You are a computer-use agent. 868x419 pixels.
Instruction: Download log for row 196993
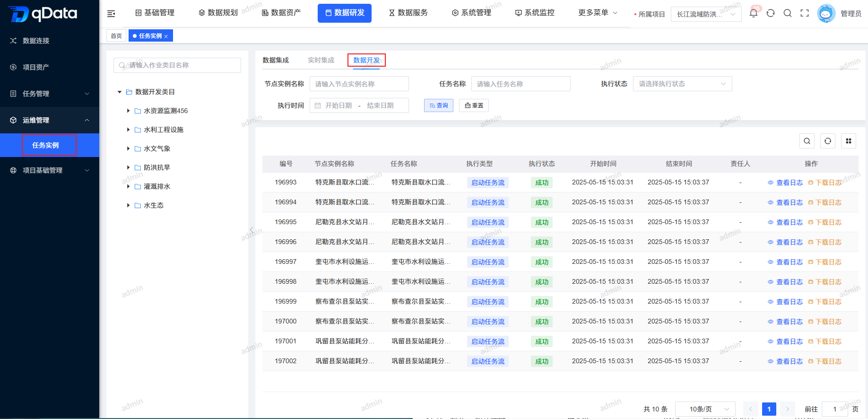(825, 183)
